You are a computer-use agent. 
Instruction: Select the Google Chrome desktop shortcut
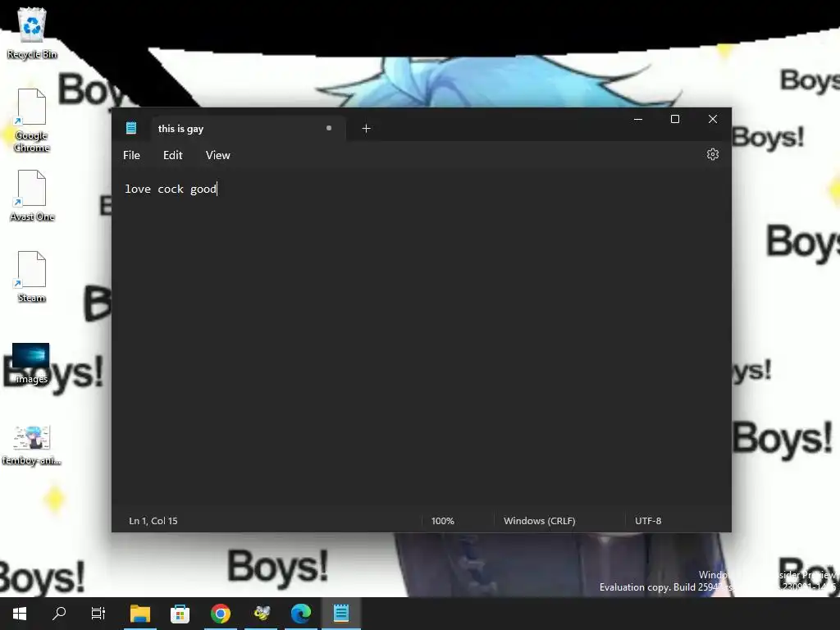(x=32, y=121)
